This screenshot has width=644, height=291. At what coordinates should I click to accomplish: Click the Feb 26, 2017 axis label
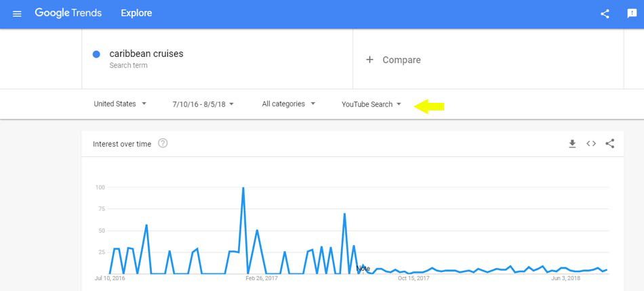pyautogui.click(x=262, y=278)
